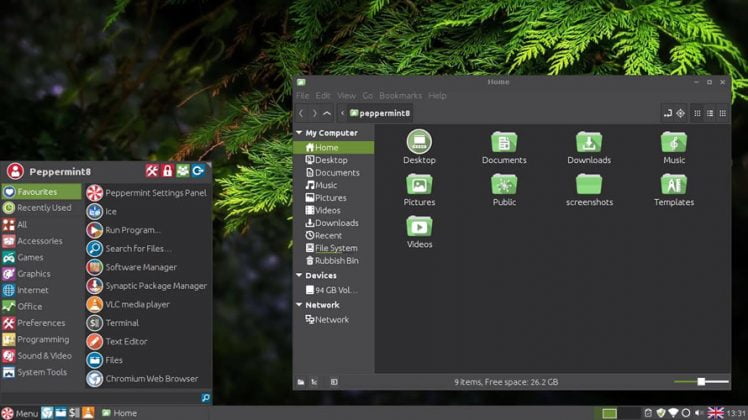This screenshot has width=748, height=420.
Task: Launch VLC media player from menu
Action: (147, 304)
